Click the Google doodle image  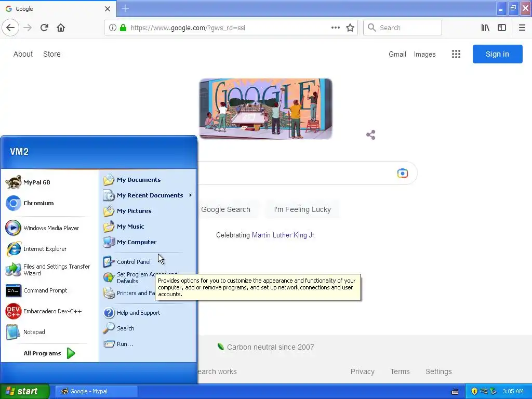(x=265, y=109)
